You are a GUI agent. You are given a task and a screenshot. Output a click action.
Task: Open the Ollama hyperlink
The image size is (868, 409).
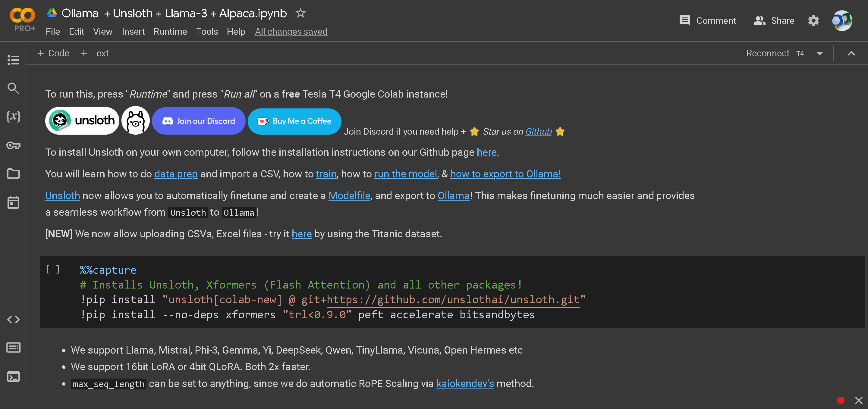(453, 195)
